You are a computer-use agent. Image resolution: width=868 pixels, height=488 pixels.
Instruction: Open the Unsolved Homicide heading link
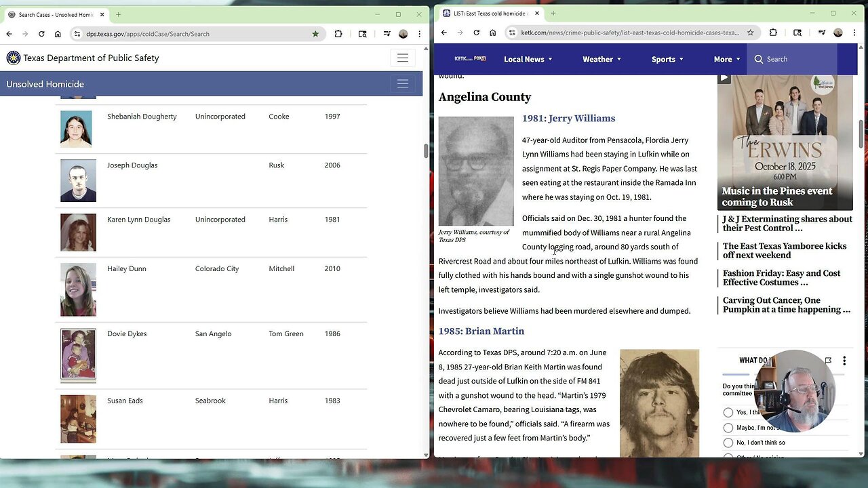[45, 84]
